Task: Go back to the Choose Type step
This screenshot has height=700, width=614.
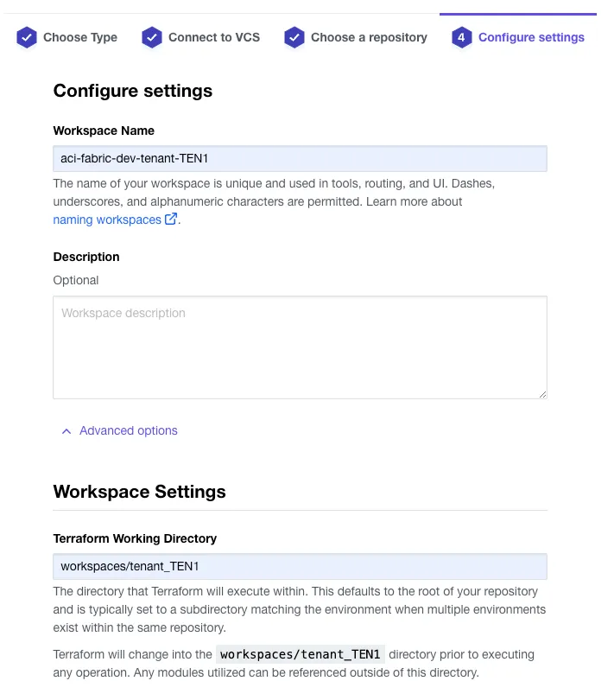Action: [80, 37]
